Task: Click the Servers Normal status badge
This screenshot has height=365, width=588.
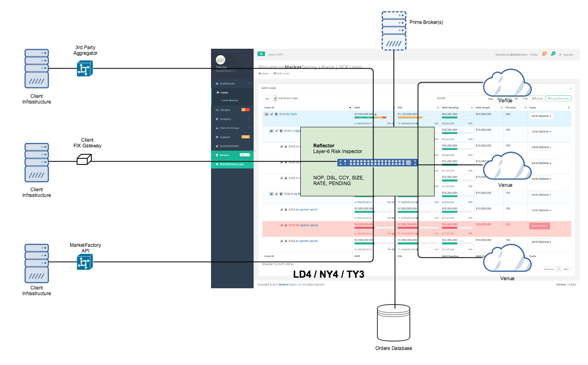Action: pos(245,155)
